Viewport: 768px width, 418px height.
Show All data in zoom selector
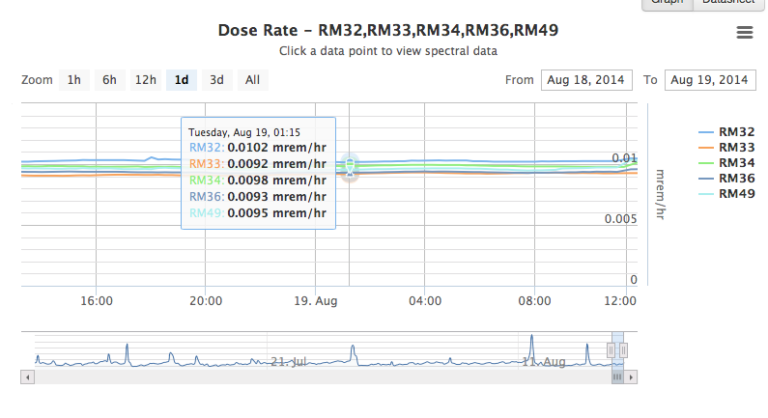pyautogui.click(x=252, y=80)
